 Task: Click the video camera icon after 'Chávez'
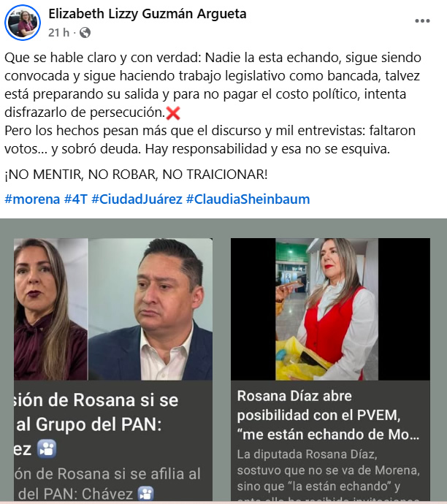[x=145, y=493]
